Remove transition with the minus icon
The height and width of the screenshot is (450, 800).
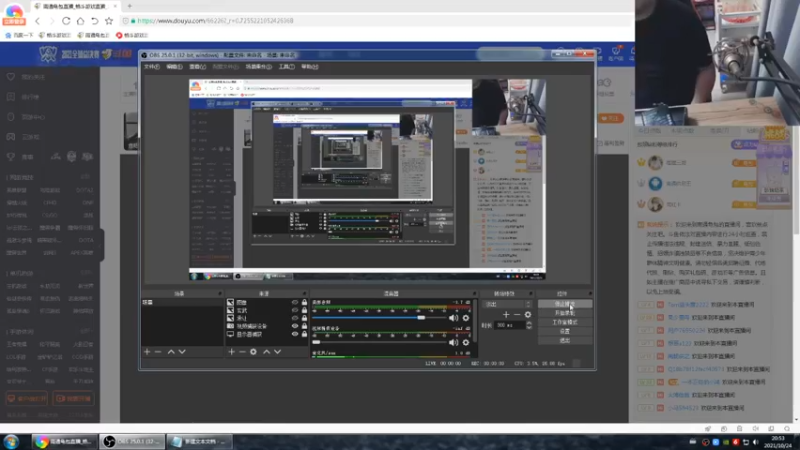[517, 315]
